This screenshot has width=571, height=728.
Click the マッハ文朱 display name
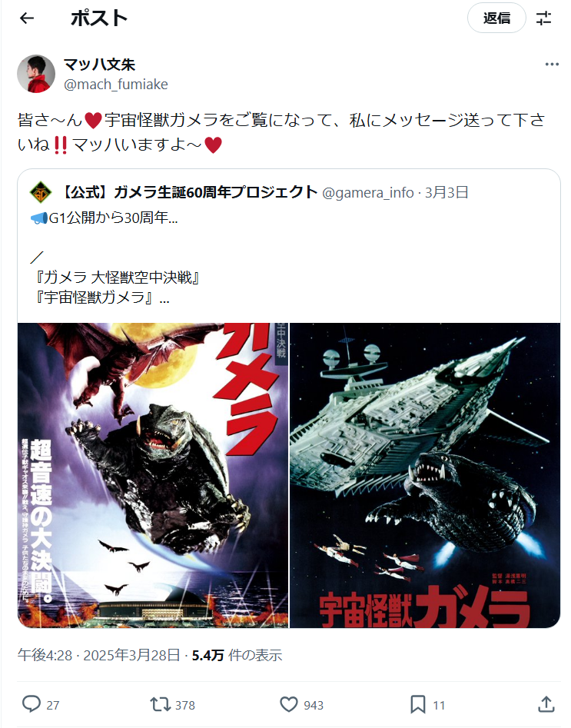pos(99,64)
